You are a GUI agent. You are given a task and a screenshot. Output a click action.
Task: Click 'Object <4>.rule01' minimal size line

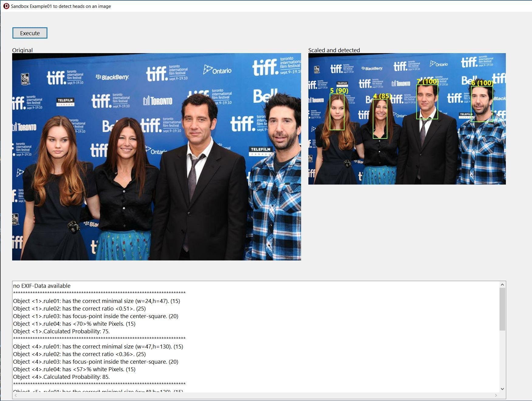tap(98, 346)
